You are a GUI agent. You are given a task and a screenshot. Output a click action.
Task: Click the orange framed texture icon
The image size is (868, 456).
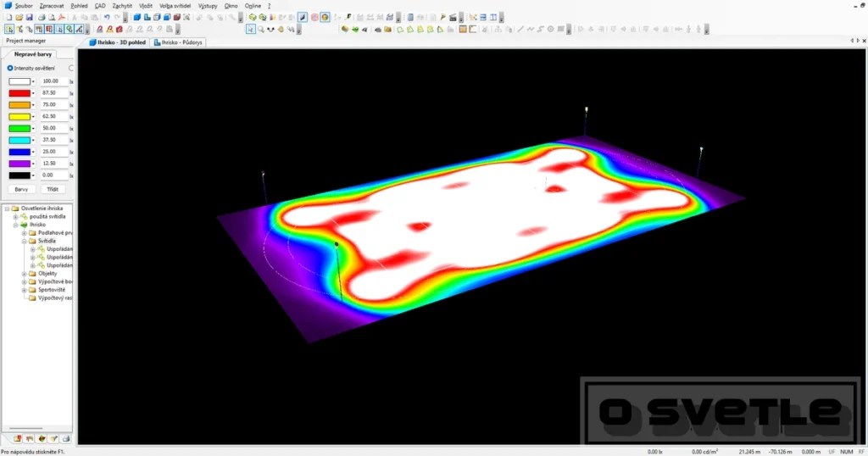pyautogui.click(x=463, y=29)
